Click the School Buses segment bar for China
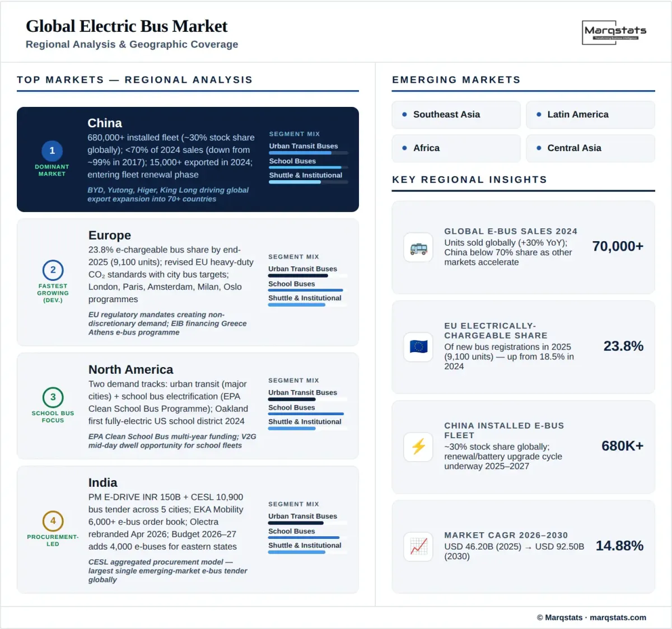The width and height of the screenshot is (672, 629). (308, 166)
